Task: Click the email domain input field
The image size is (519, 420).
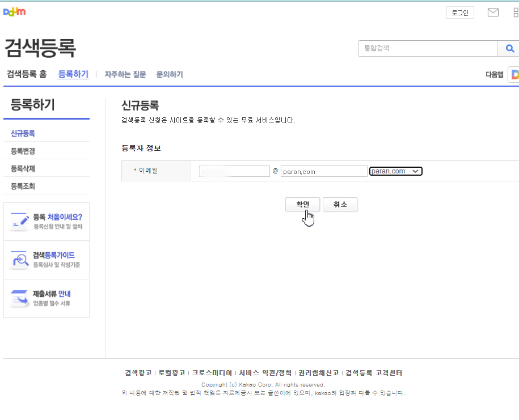Action: (323, 171)
